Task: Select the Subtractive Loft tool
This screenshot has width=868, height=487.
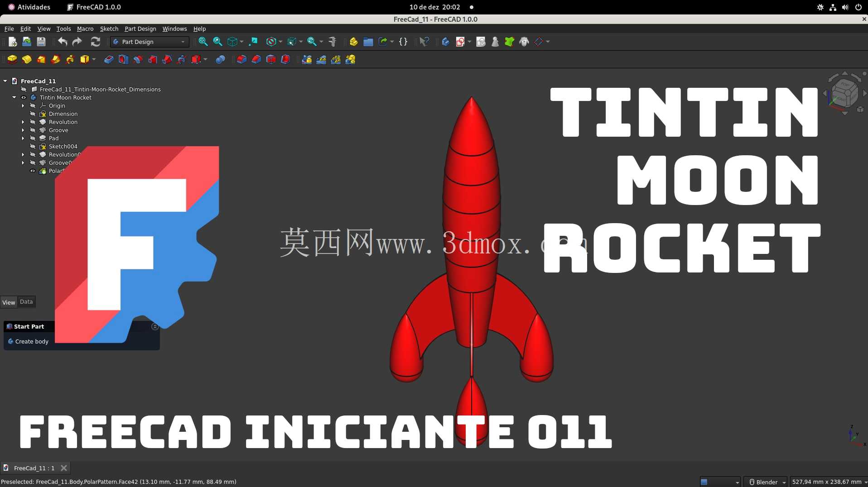Action: point(152,59)
